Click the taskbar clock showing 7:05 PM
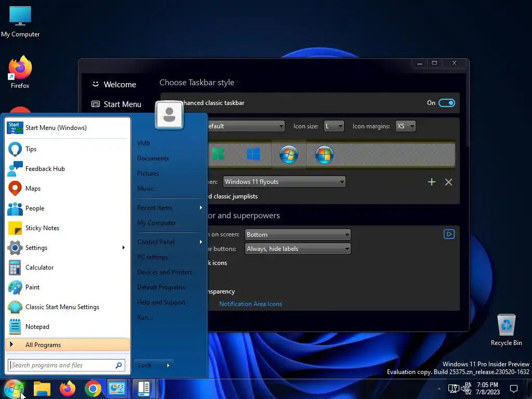The height and width of the screenshot is (399, 532). (x=487, y=389)
